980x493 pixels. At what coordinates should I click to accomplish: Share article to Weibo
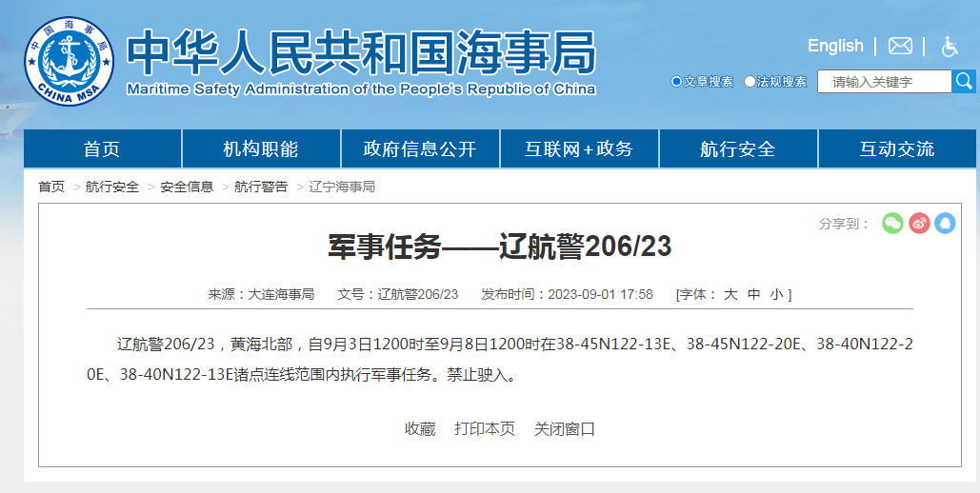coord(919,223)
